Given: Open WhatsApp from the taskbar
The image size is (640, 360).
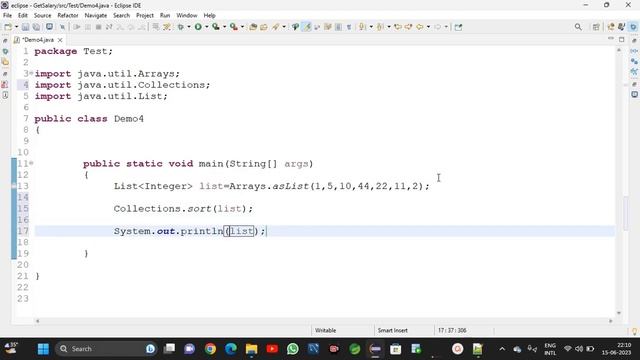Looking at the screenshot, I should point(293,349).
